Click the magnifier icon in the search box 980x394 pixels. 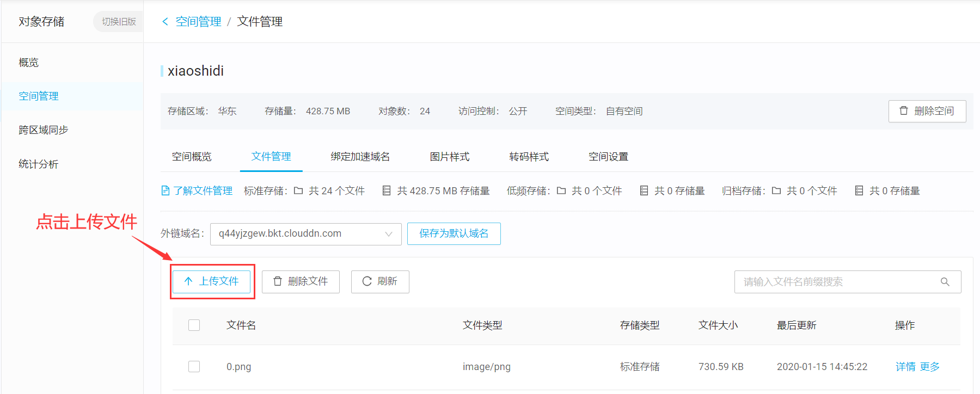pos(945,282)
